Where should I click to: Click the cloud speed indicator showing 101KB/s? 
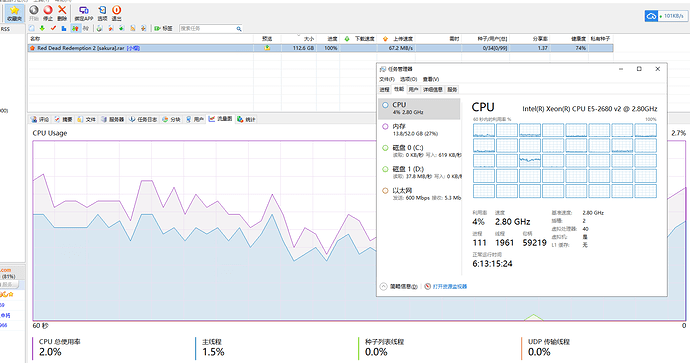665,16
